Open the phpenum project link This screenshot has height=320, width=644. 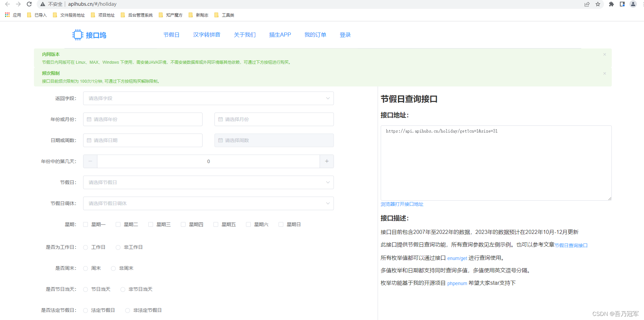457,283
